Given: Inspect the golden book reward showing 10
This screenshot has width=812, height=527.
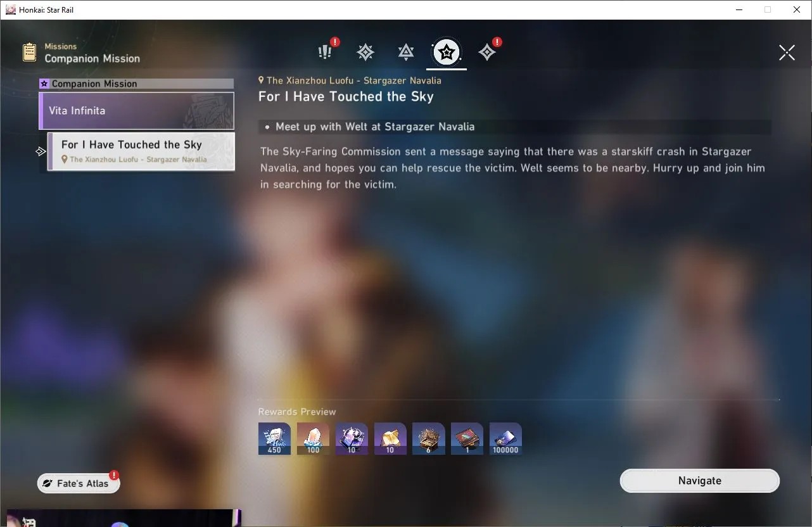Looking at the screenshot, I should [x=390, y=439].
